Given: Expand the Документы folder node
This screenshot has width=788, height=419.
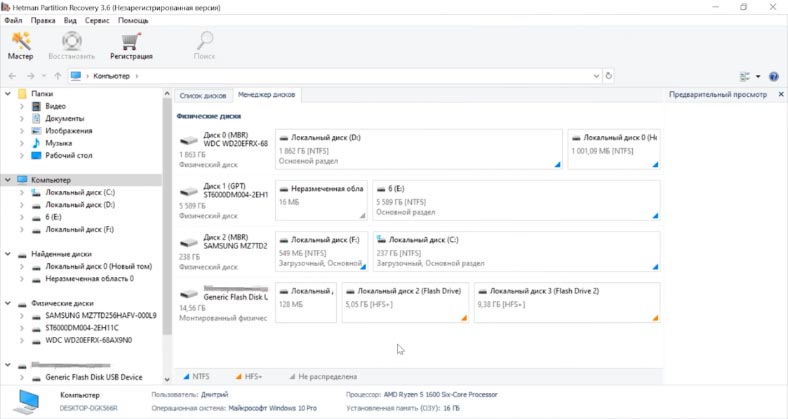Looking at the screenshot, I should [x=22, y=119].
